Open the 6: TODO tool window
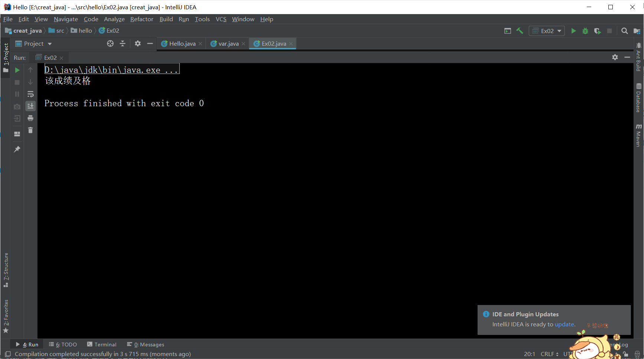Screen dimensions: 644x359 63,345
